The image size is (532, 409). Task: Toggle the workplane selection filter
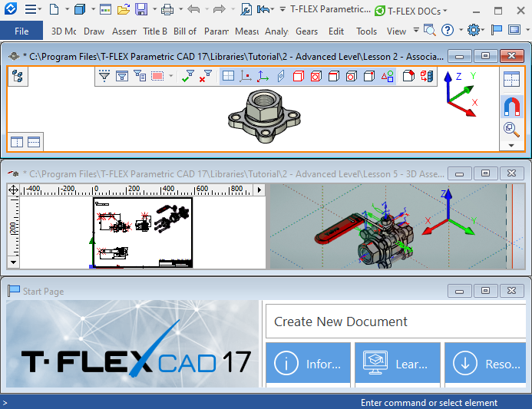[228, 76]
